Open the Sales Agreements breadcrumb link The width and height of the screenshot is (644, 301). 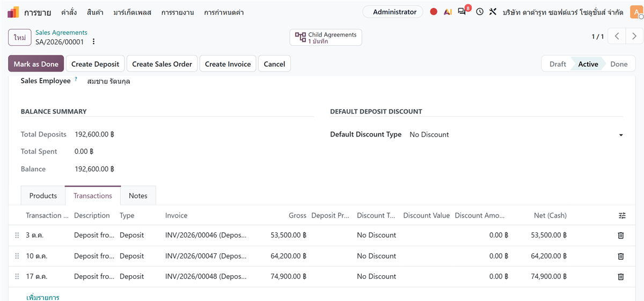[61, 33]
